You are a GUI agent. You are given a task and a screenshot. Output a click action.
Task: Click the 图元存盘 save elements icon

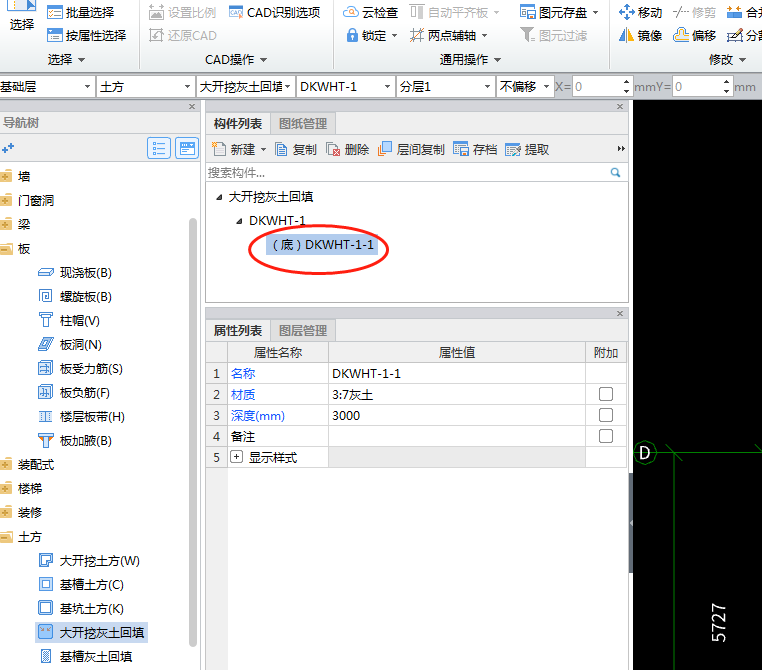point(527,12)
